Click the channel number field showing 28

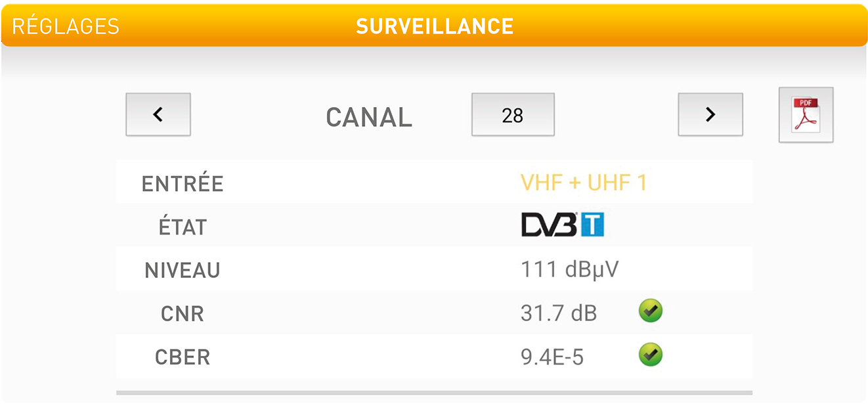pos(513,115)
